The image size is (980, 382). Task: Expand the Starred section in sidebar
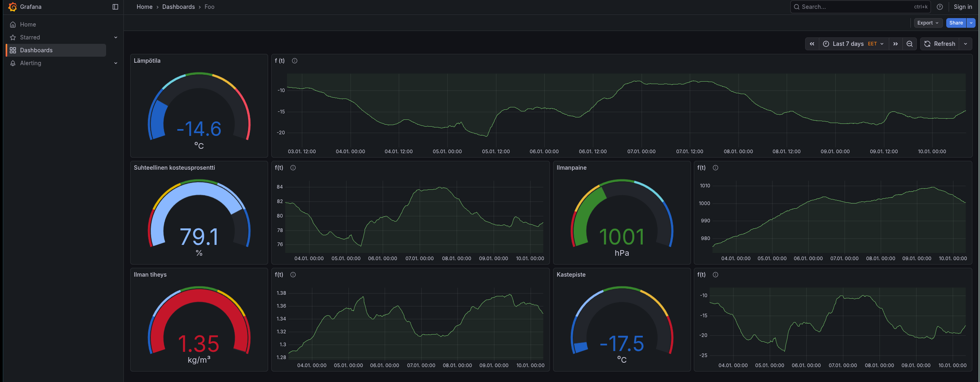pos(116,37)
